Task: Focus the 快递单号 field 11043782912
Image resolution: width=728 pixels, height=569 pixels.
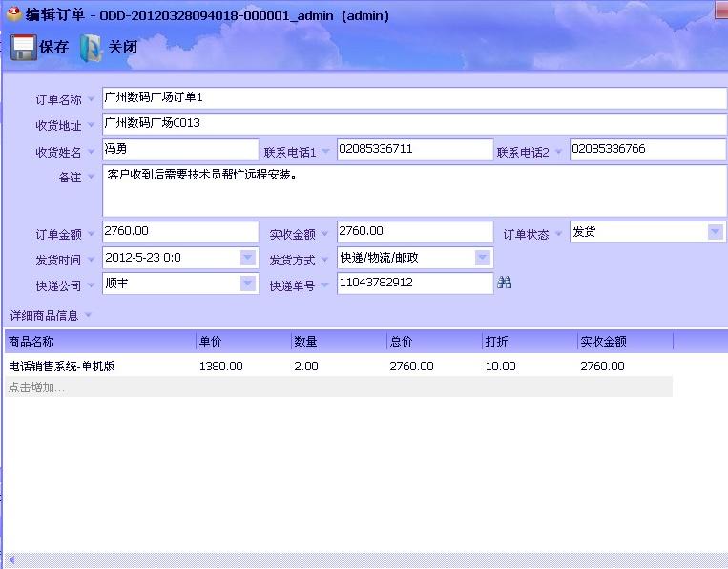Action: 415,283
